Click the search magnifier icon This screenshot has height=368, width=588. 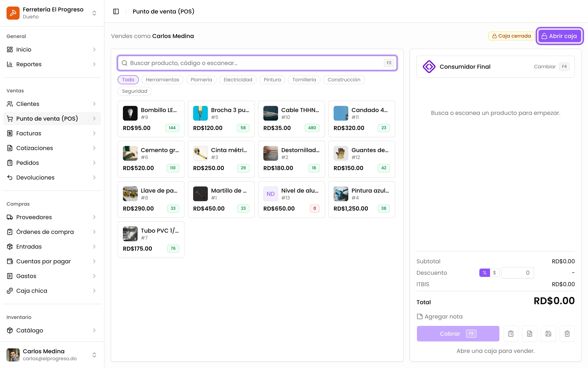coord(124,63)
